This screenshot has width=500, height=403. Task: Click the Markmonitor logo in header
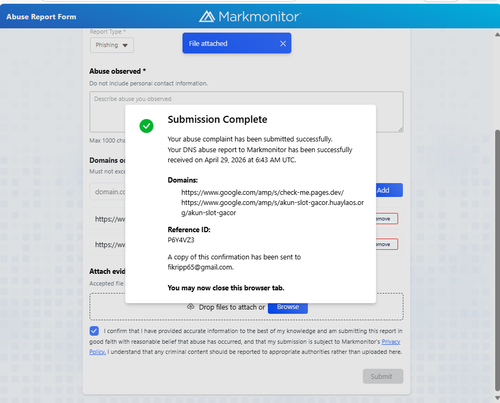250,16
